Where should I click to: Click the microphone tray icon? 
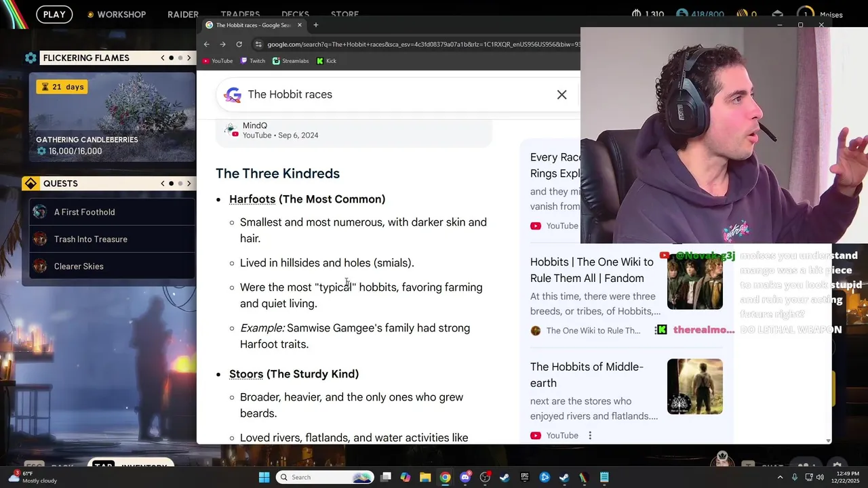tap(795, 477)
